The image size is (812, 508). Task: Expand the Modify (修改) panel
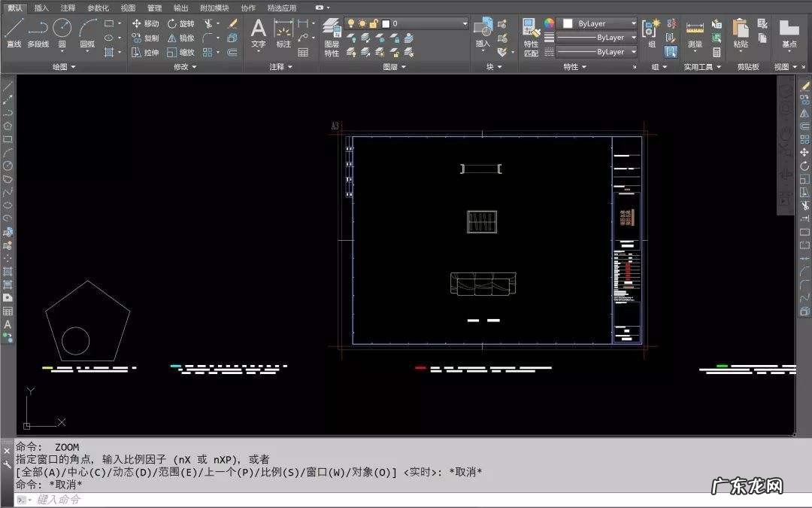tap(184, 67)
